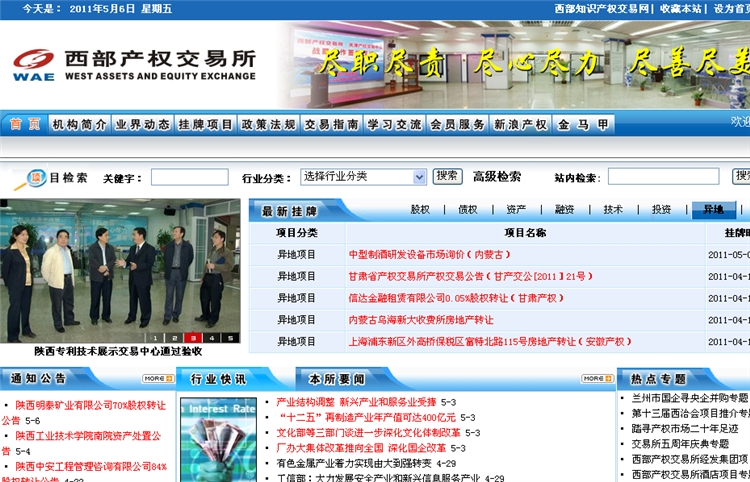Switch to 投资 tab
Screen dimensions: 750x482
coord(662,209)
